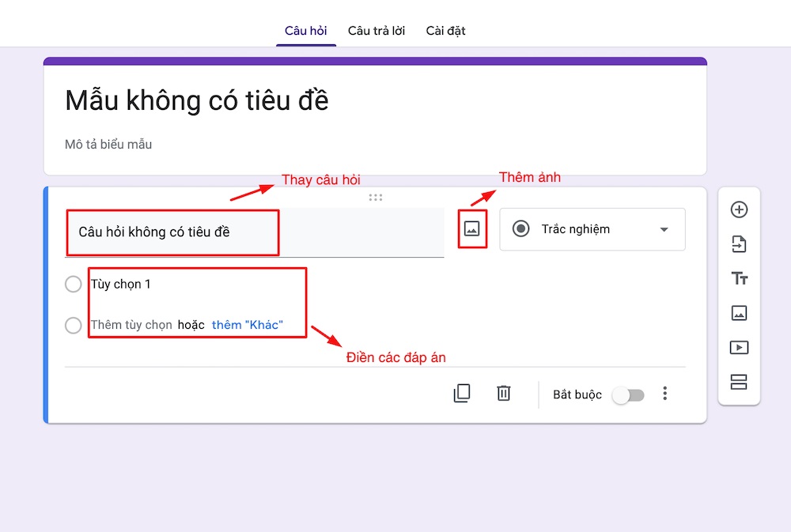791x532 pixels.
Task: Click the Mẫu không có tiêu đề title field
Action: point(195,100)
